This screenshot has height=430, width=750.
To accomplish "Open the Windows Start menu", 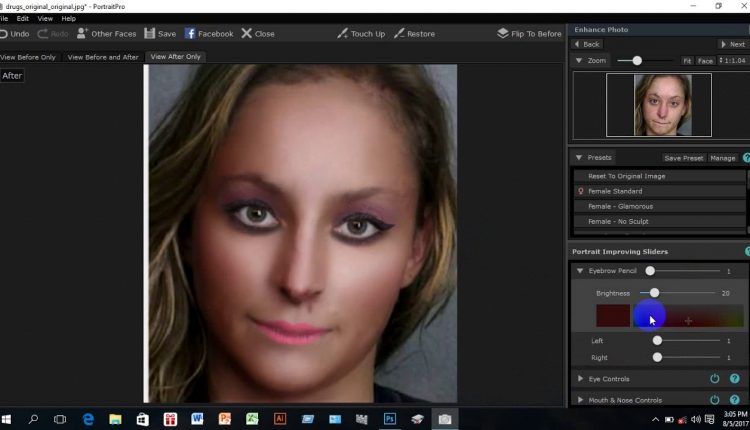I will (x=6, y=419).
